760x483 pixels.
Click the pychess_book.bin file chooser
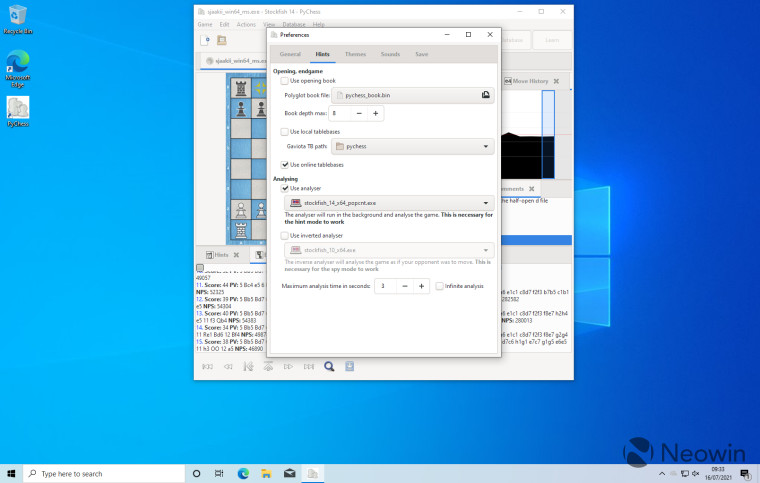pos(413,95)
